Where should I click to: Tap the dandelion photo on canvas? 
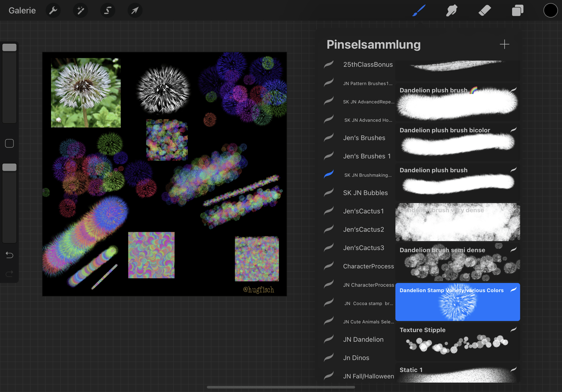[x=86, y=93]
